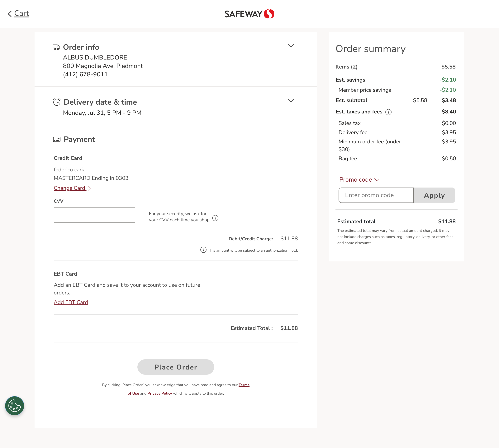Click inside the CVV input field

(x=94, y=215)
